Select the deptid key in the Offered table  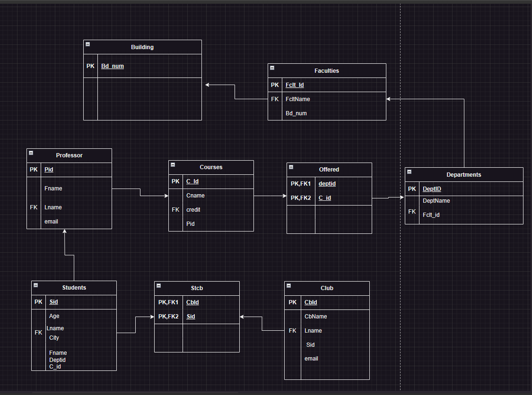coord(327,183)
